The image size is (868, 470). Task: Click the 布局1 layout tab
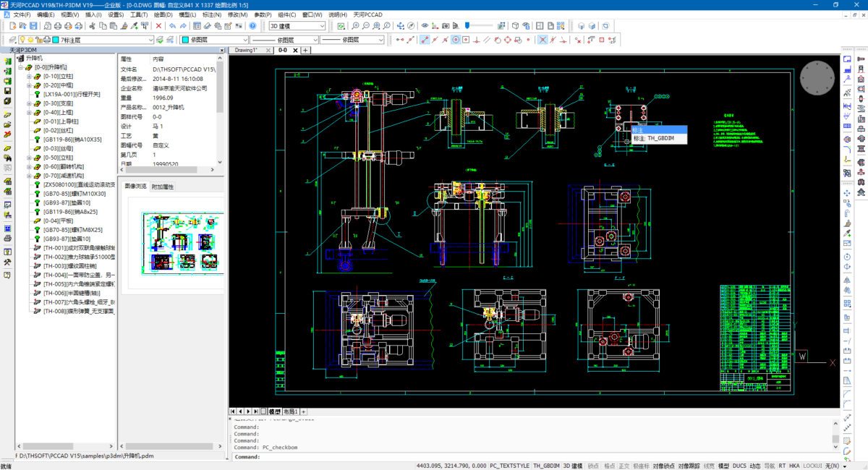pos(290,411)
